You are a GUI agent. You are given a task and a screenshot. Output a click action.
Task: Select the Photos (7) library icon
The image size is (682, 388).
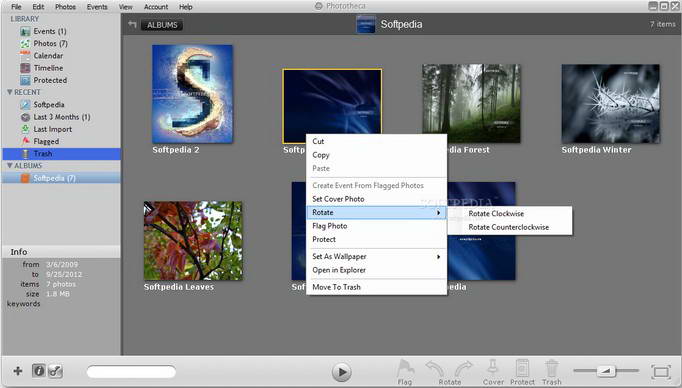coord(25,43)
